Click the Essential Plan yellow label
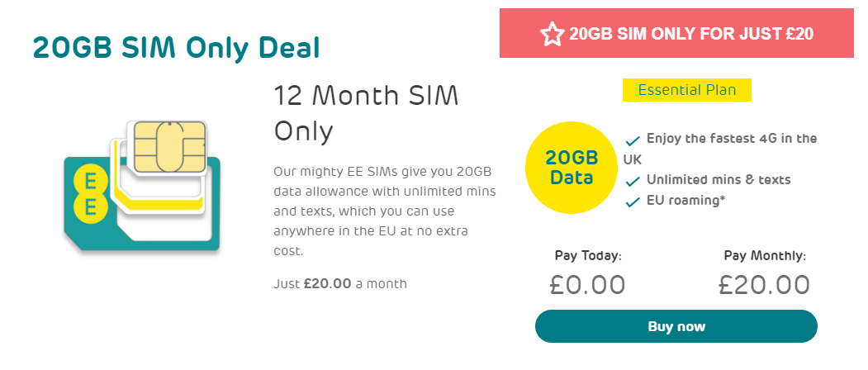Screen dimensions: 868x370 687,90
